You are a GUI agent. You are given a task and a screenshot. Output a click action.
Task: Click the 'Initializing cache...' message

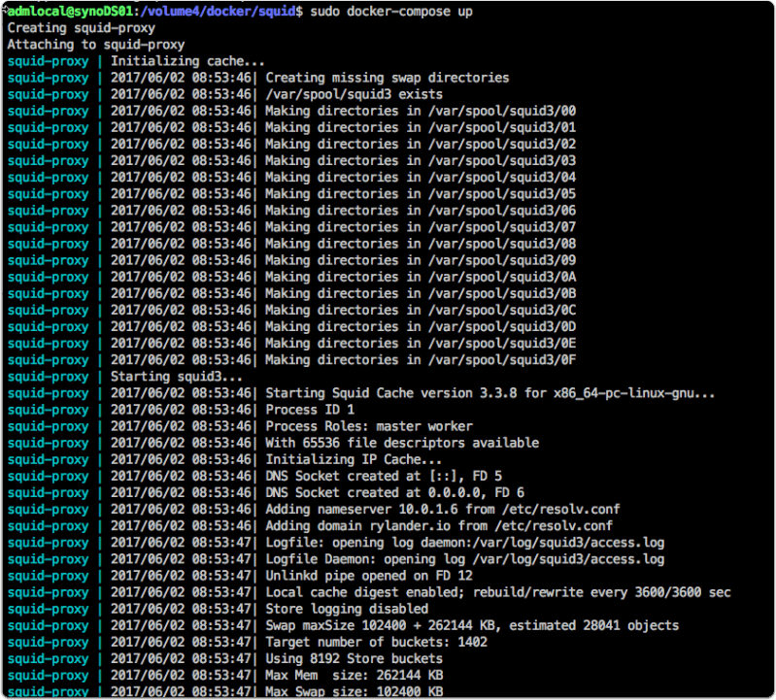tap(187, 61)
